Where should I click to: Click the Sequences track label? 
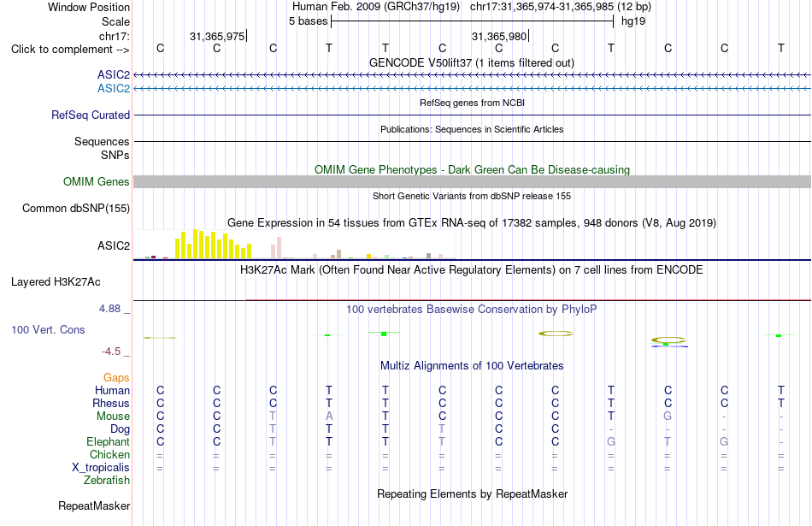102,141
